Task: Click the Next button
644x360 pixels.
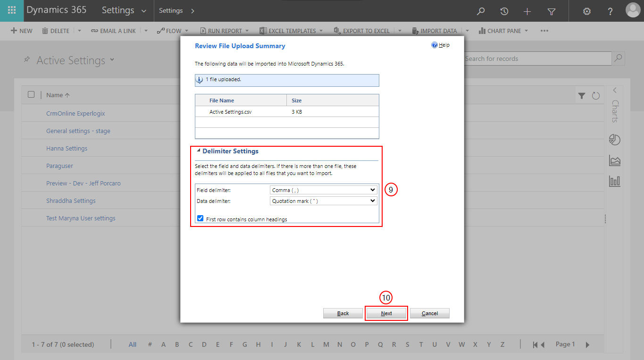Action: (x=386, y=313)
